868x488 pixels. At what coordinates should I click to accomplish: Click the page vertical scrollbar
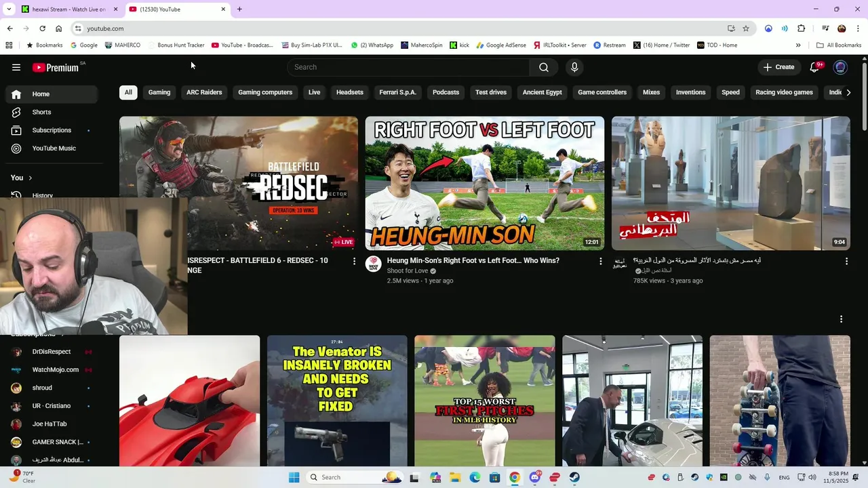864,95
